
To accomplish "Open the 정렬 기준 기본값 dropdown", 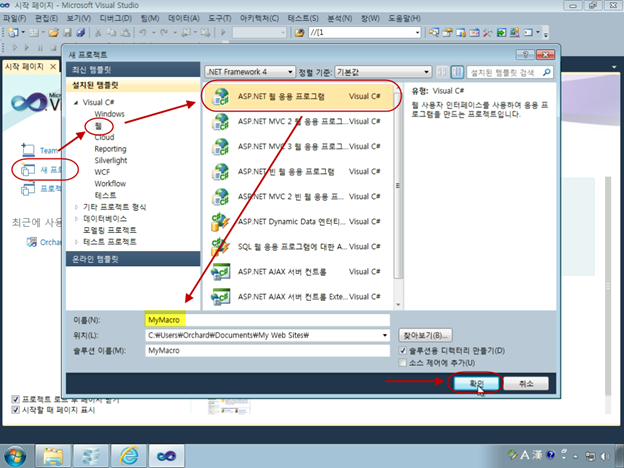I will pyautogui.click(x=383, y=72).
